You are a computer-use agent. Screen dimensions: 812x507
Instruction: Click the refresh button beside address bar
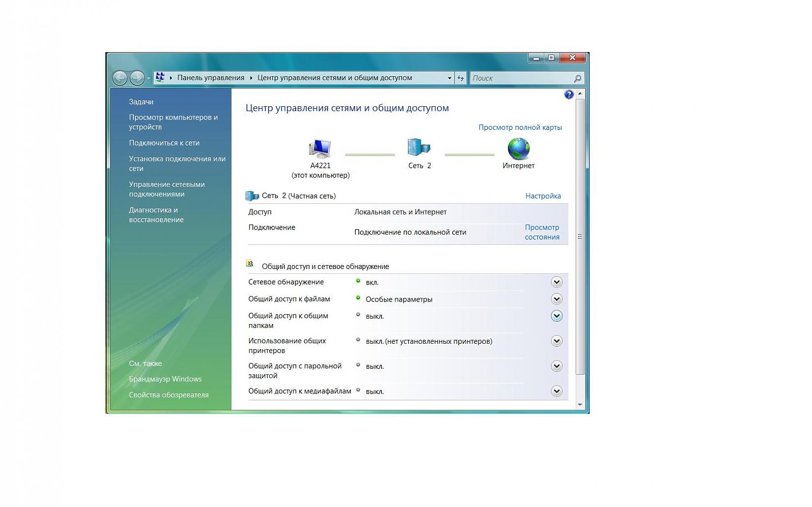[x=461, y=78]
